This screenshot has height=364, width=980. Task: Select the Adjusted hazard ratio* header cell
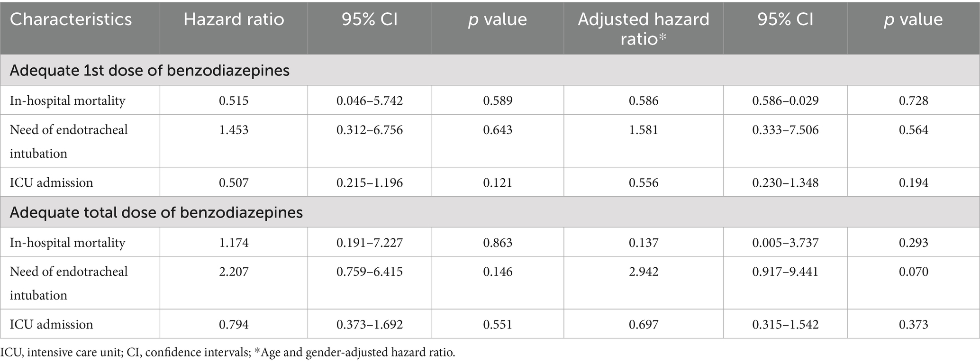[644, 28]
